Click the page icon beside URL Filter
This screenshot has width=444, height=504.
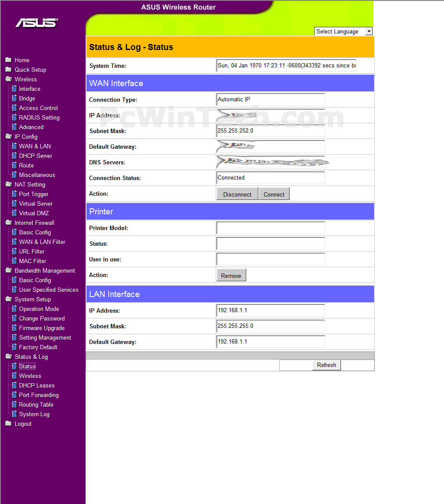pyautogui.click(x=14, y=251)
